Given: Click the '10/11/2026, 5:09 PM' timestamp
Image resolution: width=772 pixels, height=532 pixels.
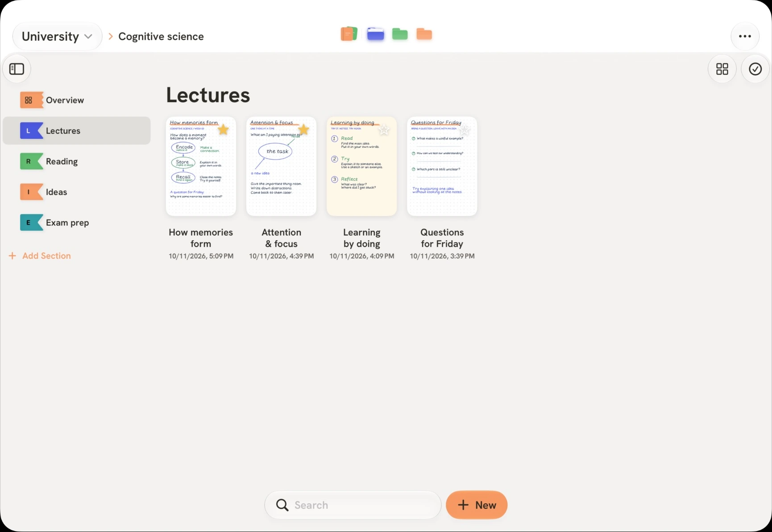Looking at the screenshot, I should pos(201,256).
